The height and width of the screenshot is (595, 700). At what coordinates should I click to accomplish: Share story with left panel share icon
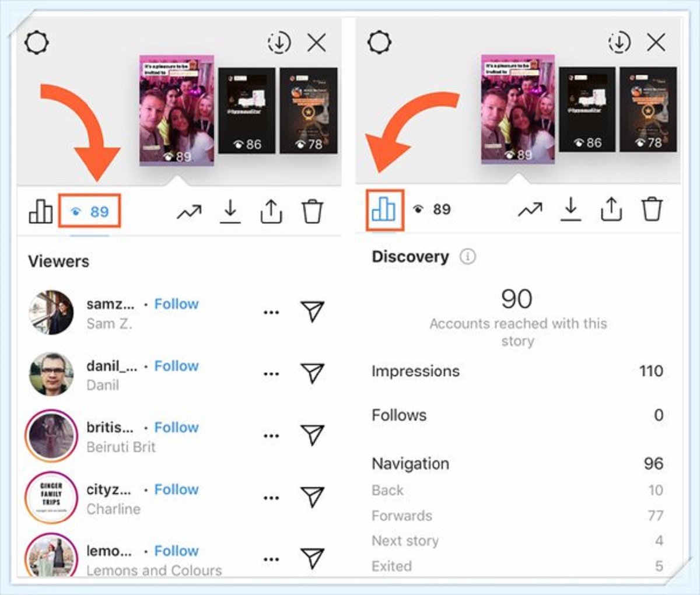[x=271, y=212]
